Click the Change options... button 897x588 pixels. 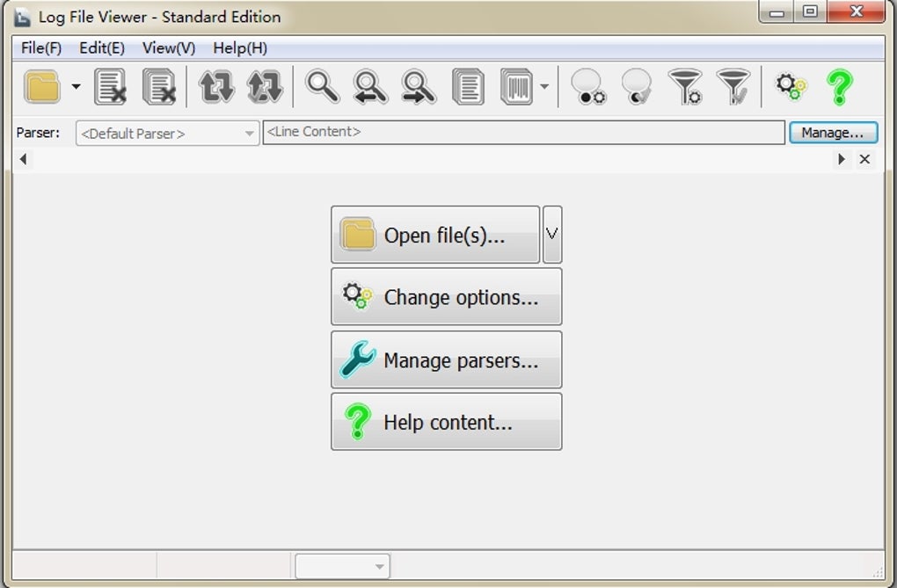[x=446, y=297]
